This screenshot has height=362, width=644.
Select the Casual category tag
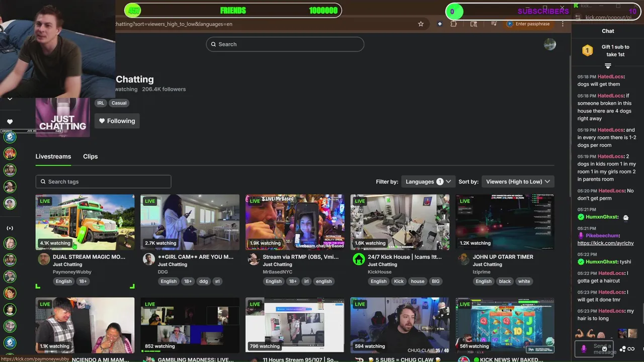[x=119, y=103]
